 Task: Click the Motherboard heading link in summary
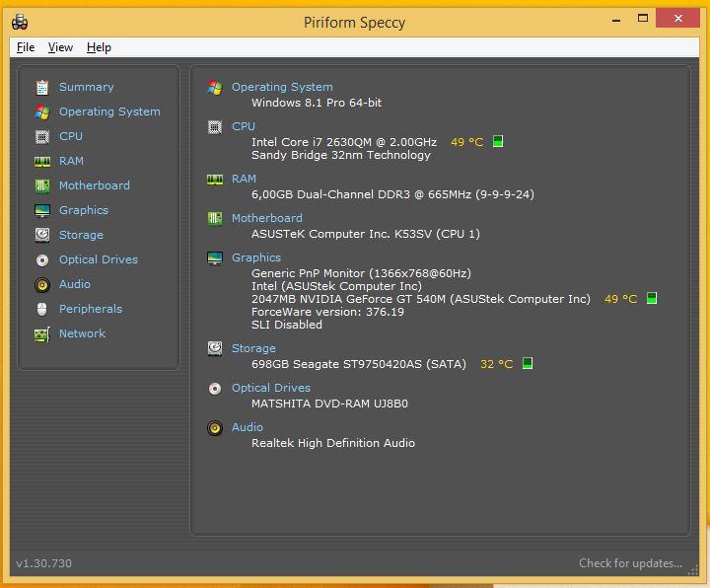tap(266, 218)
